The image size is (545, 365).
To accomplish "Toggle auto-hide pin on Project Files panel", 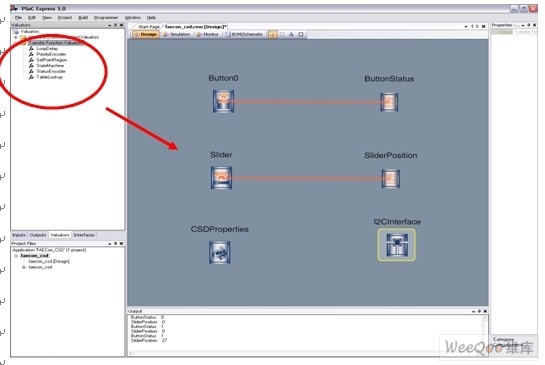I will pos(116,243).
